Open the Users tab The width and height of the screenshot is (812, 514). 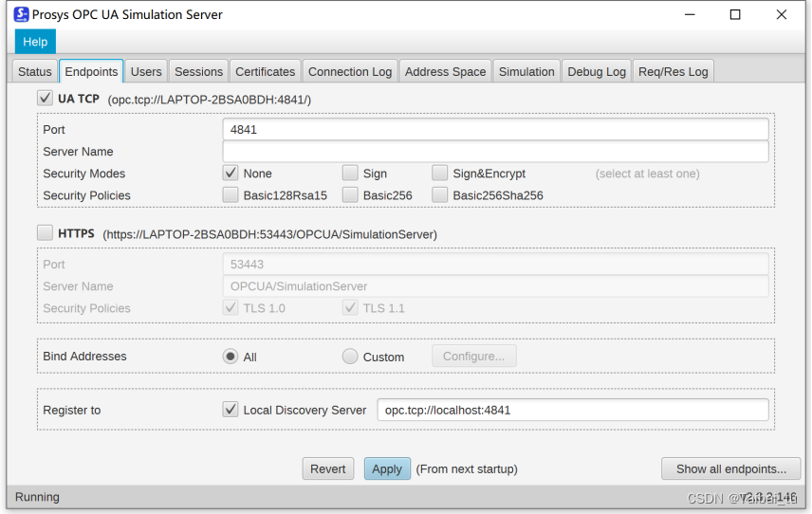(x=146, y=71)
